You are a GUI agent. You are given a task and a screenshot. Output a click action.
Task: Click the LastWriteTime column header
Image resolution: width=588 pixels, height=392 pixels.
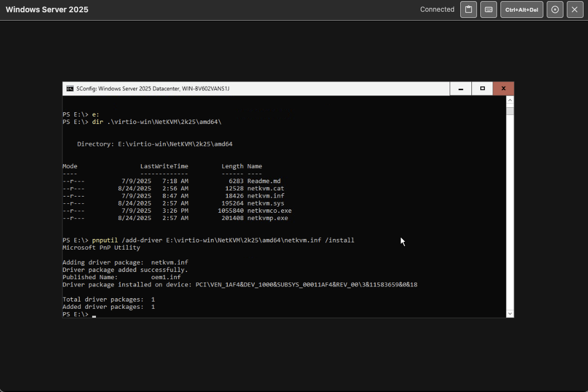coord(164,166)
